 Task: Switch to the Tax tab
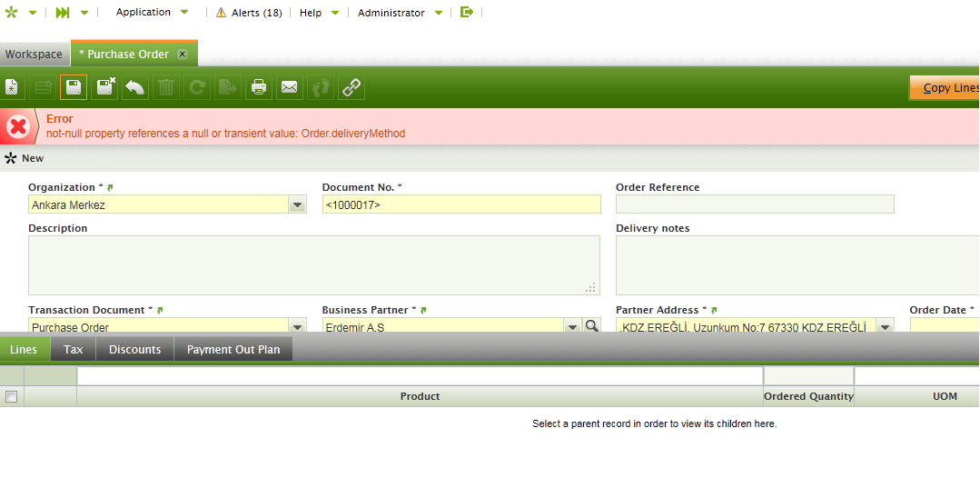coord(74,349)
